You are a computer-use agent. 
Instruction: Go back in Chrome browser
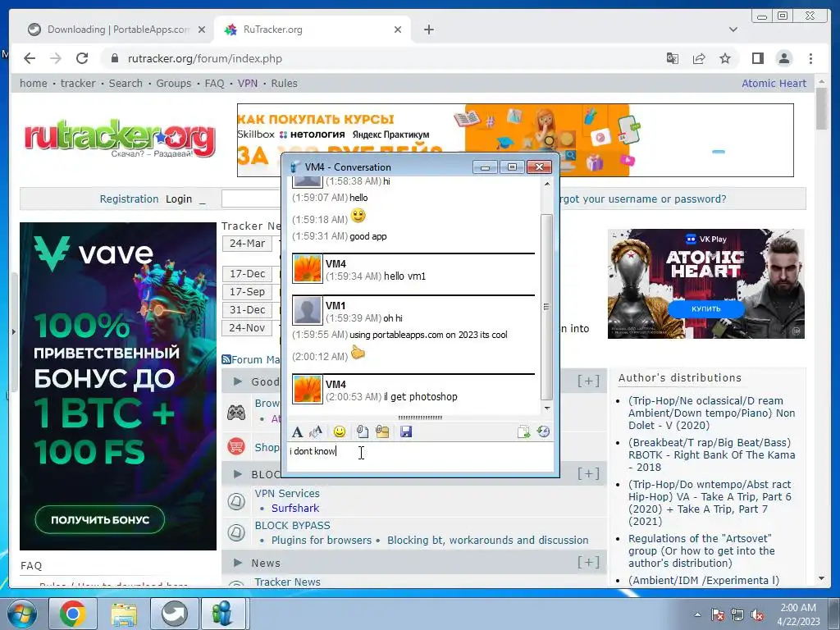click(x=30, y=58)
